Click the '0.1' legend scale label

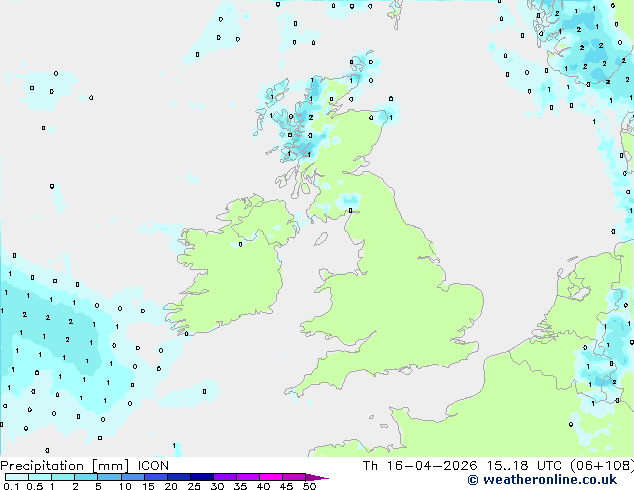[x=11, y=486]
